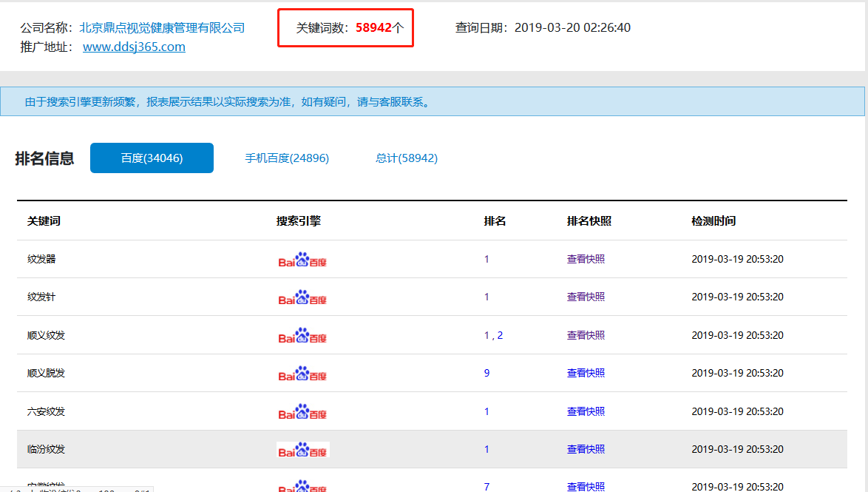Click the keyword 六安纹发

point(46,411)
